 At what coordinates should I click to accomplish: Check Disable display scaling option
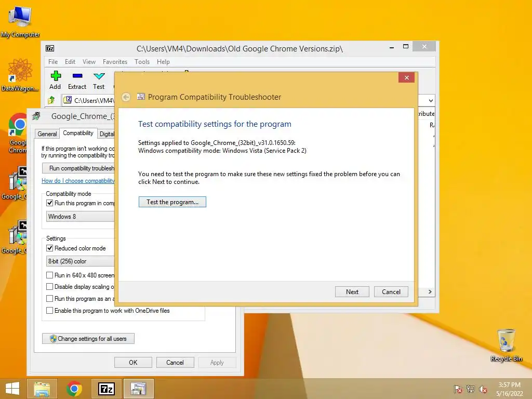[49, 287]
